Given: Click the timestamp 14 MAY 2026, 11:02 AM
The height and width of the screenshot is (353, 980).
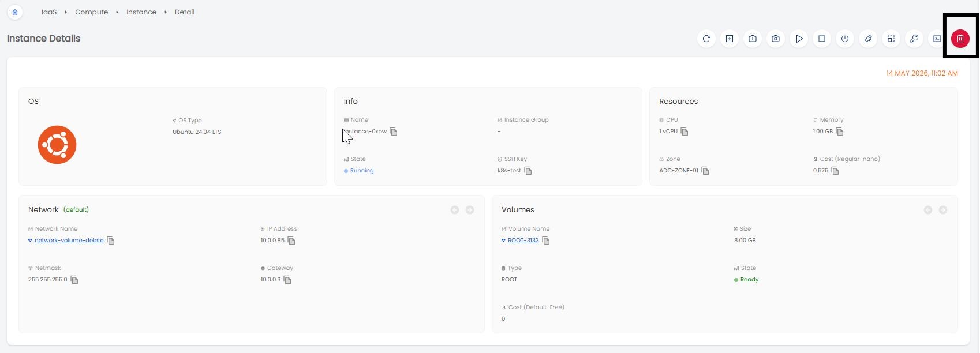Looking at the screenshot, I should click(922, 73).
